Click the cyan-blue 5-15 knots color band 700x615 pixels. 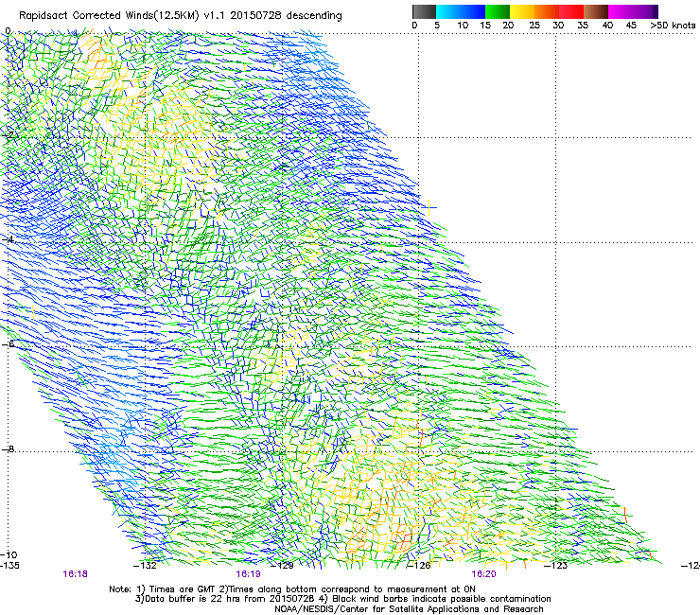(461, 11)
